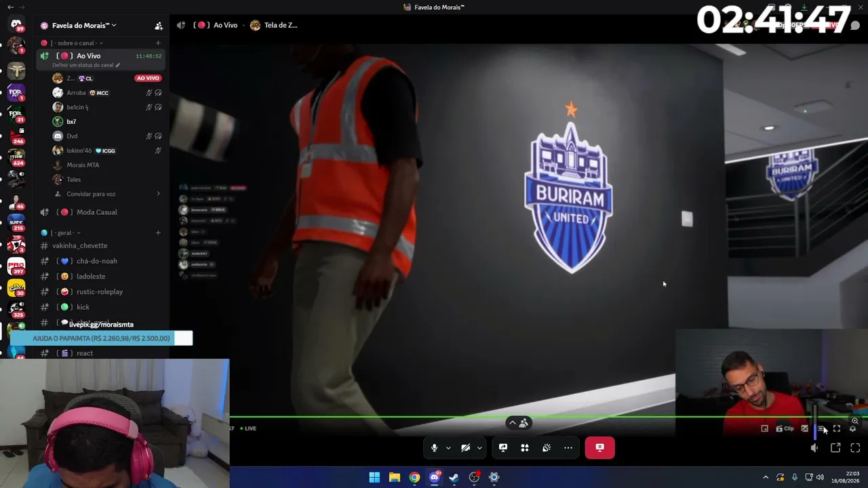Screen dimensions: 868x488
Task: Open Discord direct messages home icon
Action: click(x=16, y=24)
